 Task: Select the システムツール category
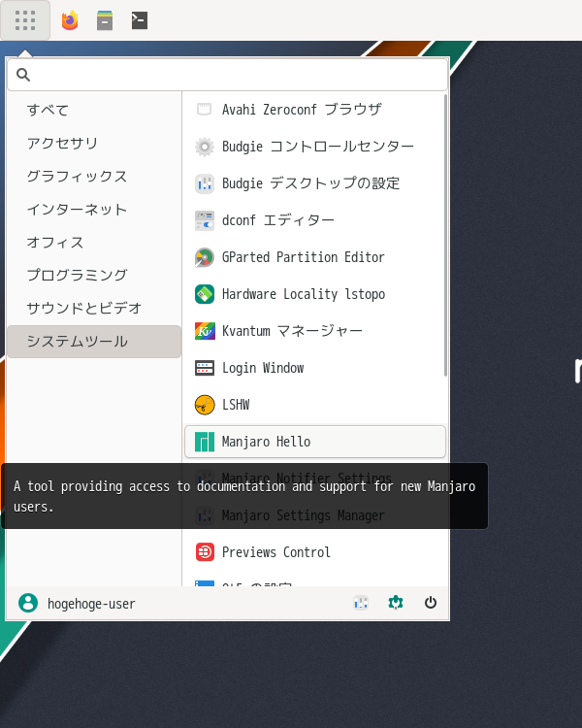tap(94, 342)
